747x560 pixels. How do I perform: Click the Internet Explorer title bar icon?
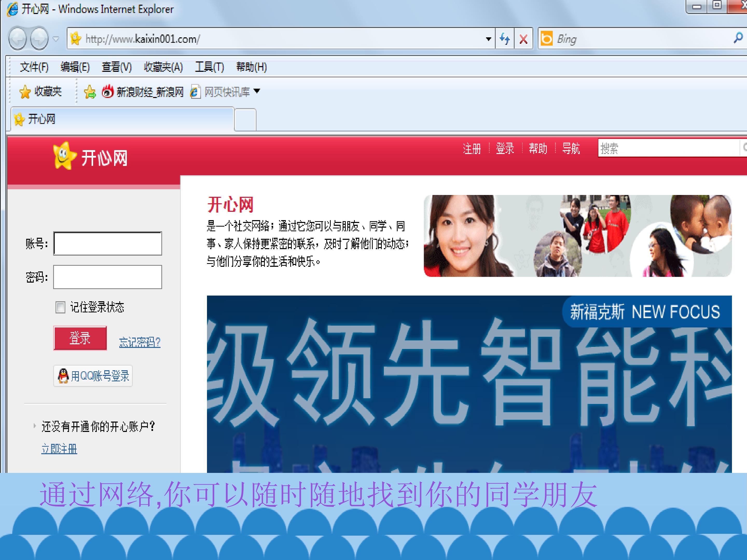click(13, 9)
